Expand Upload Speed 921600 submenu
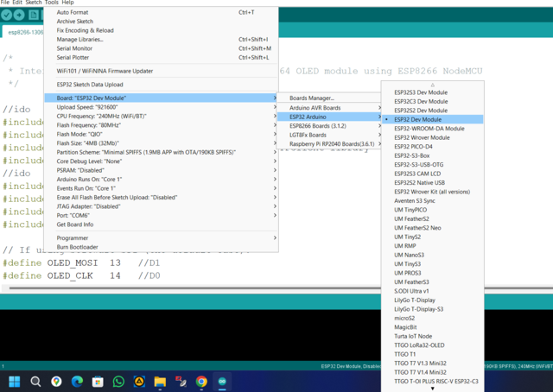 [162, 107]
